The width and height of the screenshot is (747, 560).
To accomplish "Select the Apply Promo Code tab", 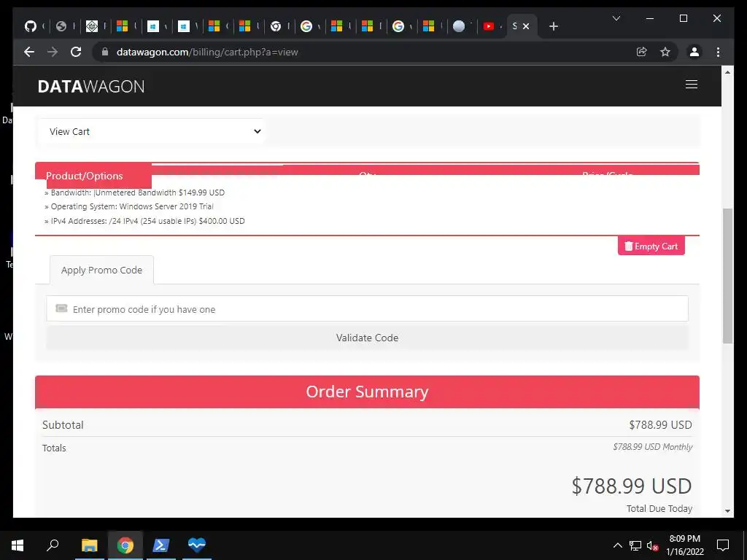I will point(101,270).
